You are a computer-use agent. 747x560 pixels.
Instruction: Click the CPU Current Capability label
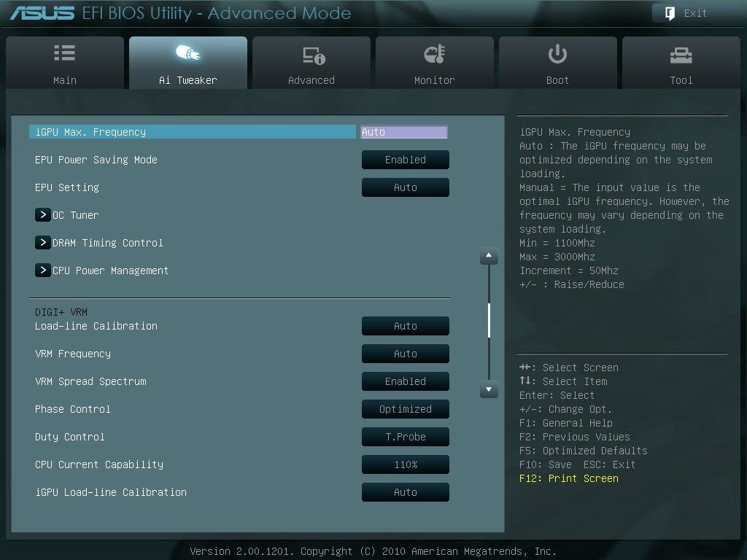(x=99, y=464)
